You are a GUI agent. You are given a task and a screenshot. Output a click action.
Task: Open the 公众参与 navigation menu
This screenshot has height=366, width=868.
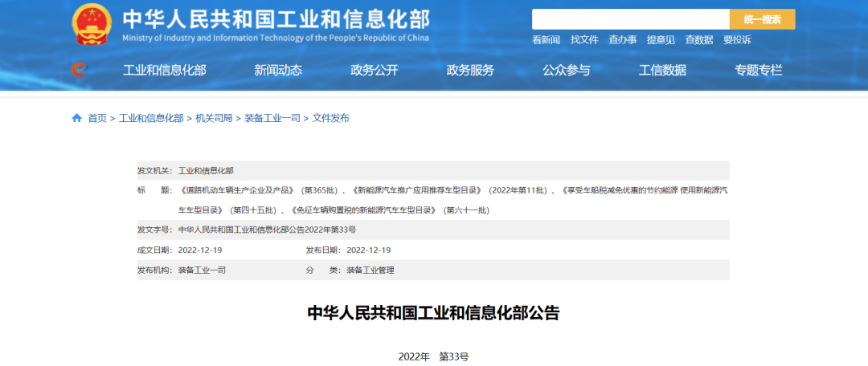pos(566,70)
